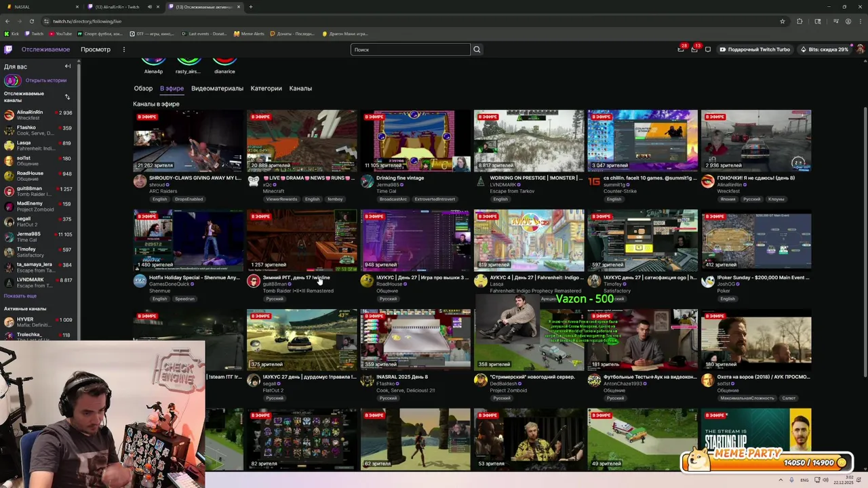Open Jerma985 Time Gal stream thumbnail

pos(415,140)
